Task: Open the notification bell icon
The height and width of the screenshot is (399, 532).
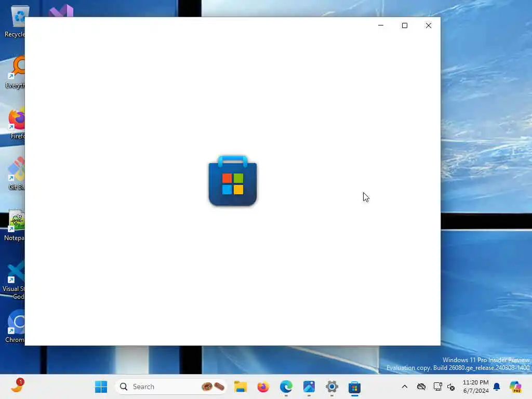Action: coord(497,387)
